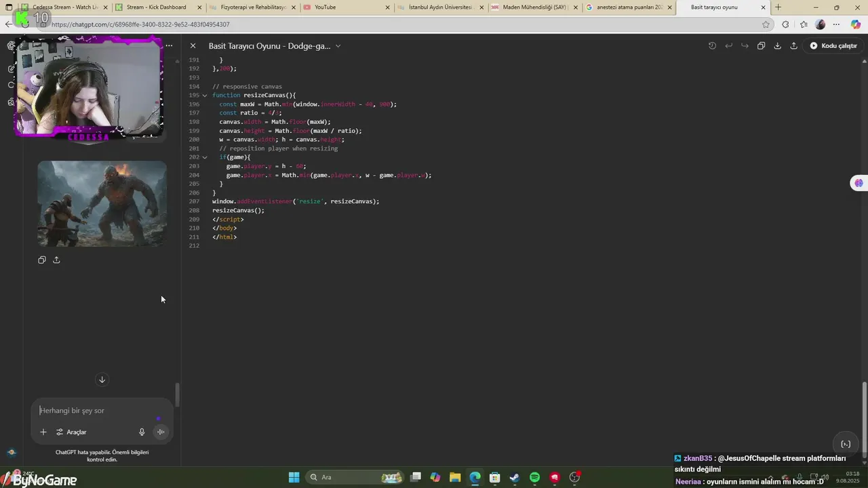Open the Copilot sidebar icon
868x488 pixels.
pos(856,24)
